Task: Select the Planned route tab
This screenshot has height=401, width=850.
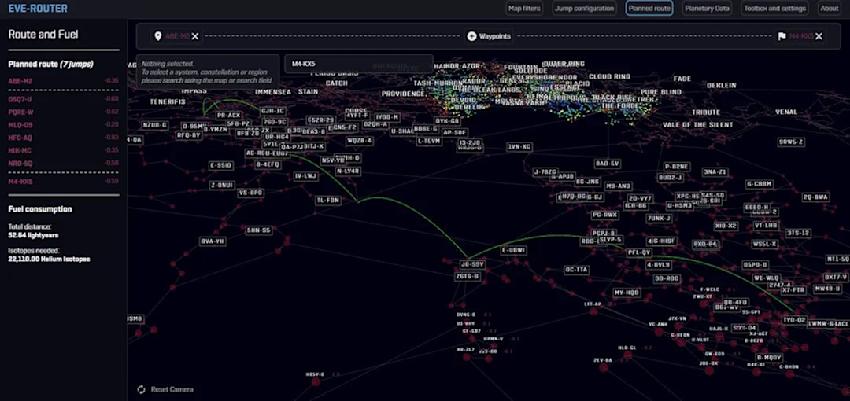Action: coord(649,8)
